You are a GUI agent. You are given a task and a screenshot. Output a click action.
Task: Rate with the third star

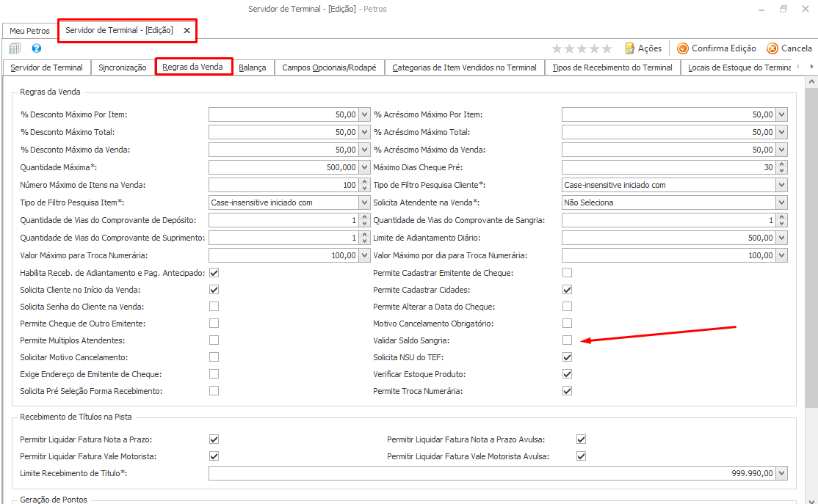[x=582, y=48]
